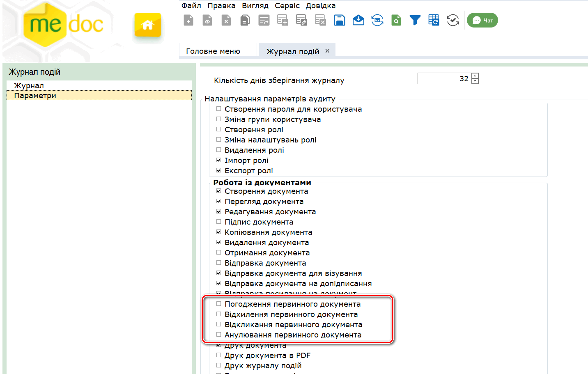The height and width of the screenshot is (374, 588).
Task: Toggle 'Підпис документа' checkbox
Action: (x=219, y=222)
